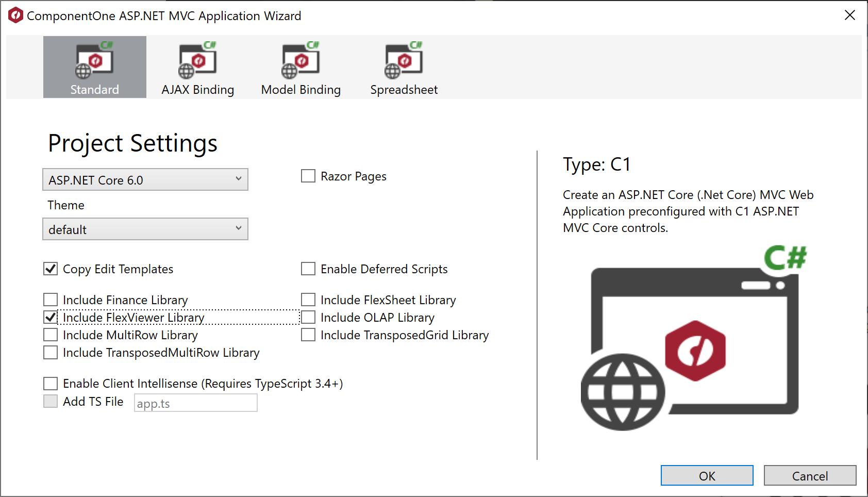This screenshot has width=868, height=497.
Task: Check Include TransposedGrid Library
Action: click(308, 335)
